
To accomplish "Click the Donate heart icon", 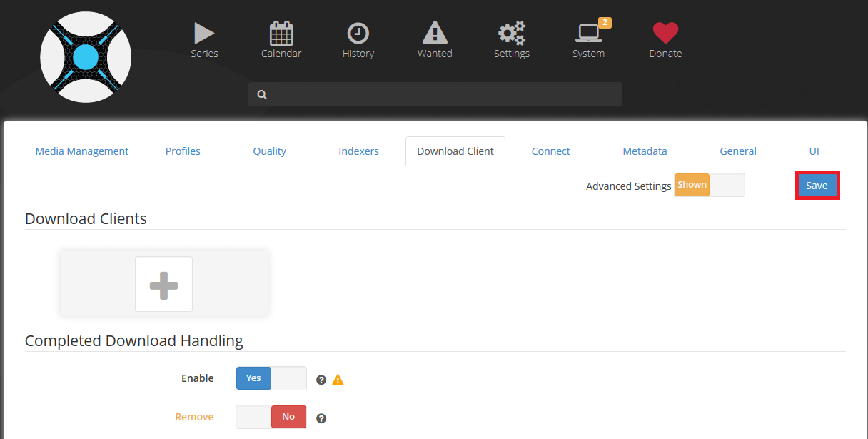I will 665,34.
